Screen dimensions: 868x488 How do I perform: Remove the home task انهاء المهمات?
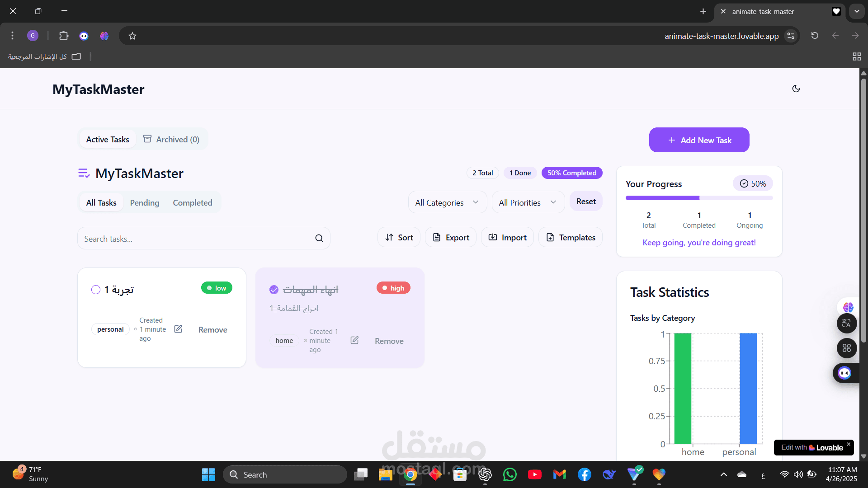click(x=389, y=341)
